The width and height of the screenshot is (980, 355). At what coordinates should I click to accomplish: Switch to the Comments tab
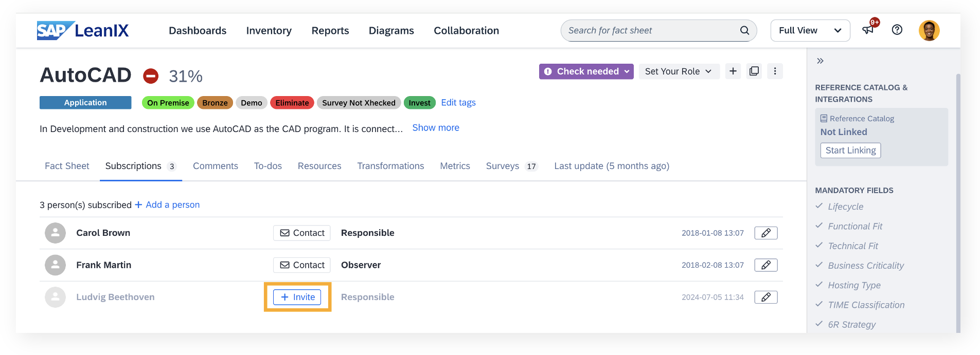pyautogui.click(x=216, y=166)
